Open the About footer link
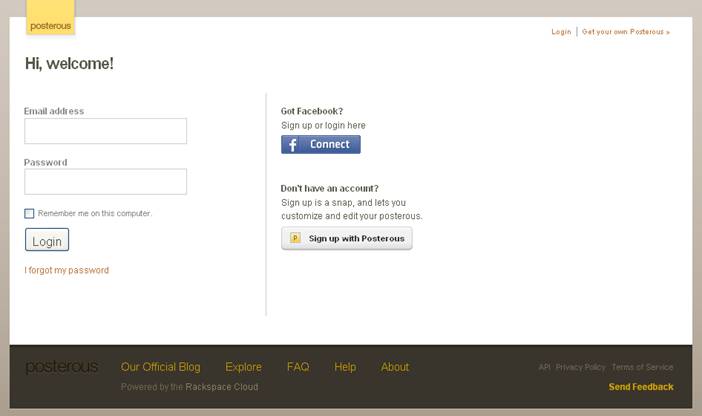 click(x=395, y=367)
